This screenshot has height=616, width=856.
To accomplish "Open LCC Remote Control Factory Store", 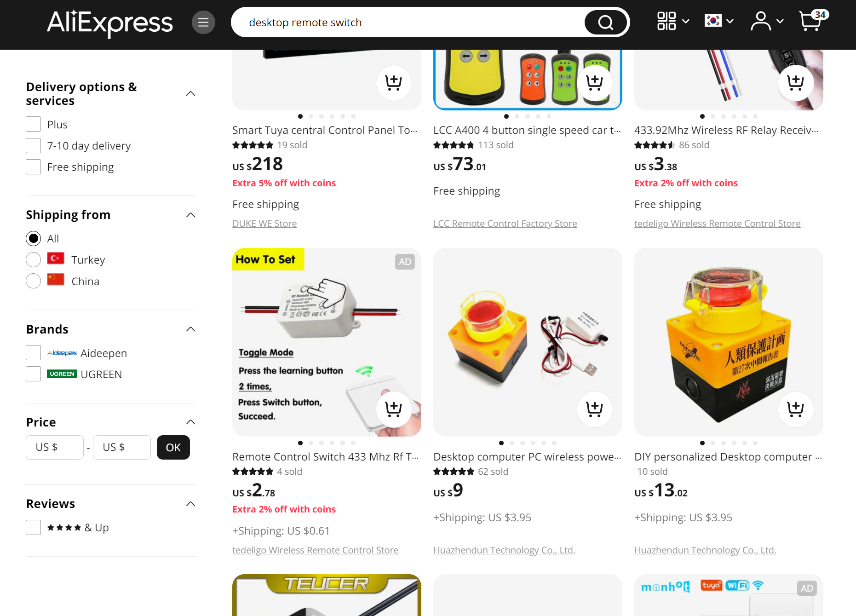I will point(505,224).
